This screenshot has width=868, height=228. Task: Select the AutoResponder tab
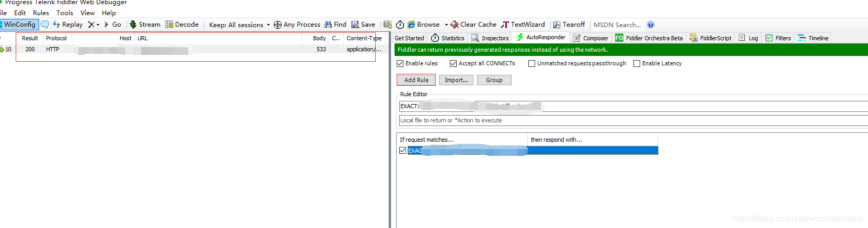click(540, 37)
